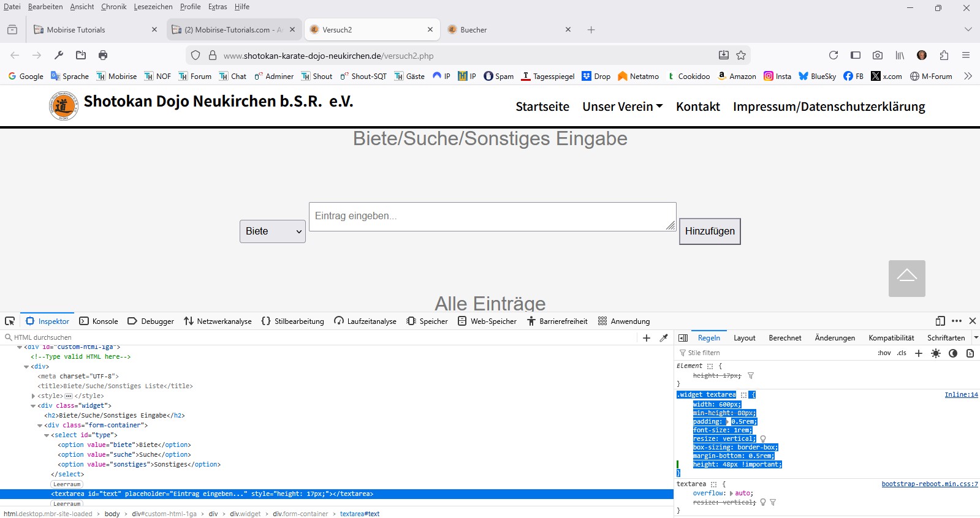This screenshot has width=980, height=518.
Task: Open the Unser Verein dropdown menu
Action: click(x=622, y=107)
